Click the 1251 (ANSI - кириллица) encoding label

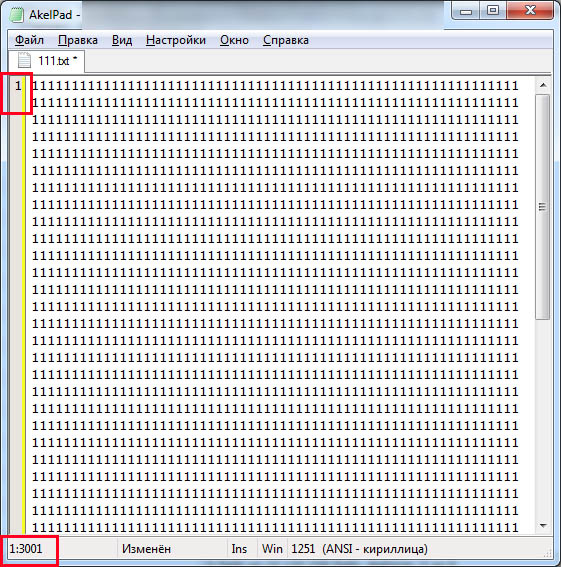[359, 549]
